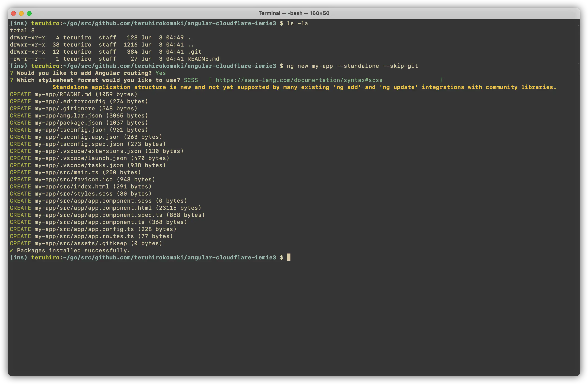Click 'my-app/.vscode/tasks.json' line
The image size is (588, 384).
pos(88,165)
